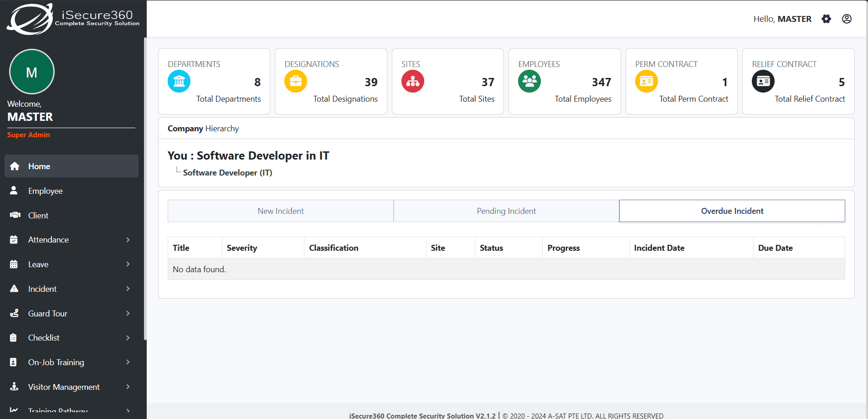Click the Departments bank building icon
This screenshot has height=419, width=868.
click(179, 82)
